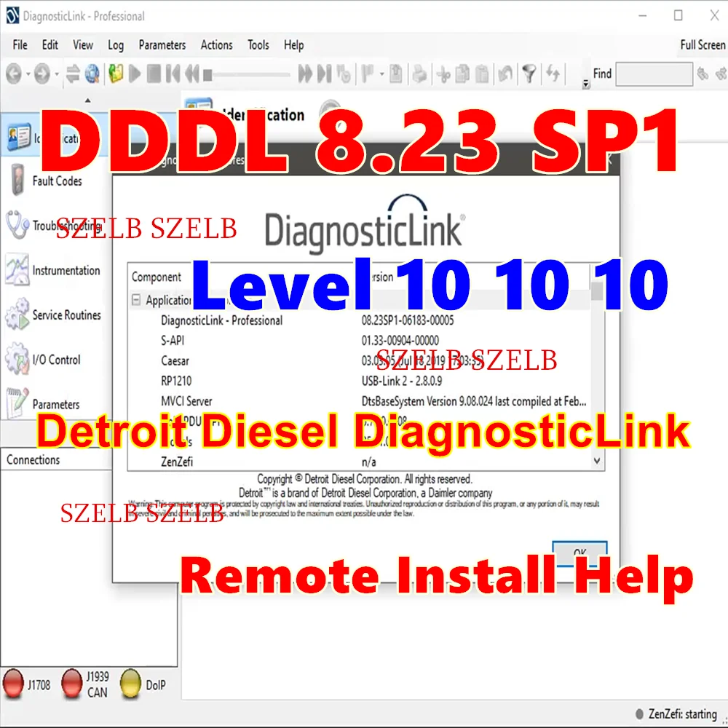728x728 pixels.
Task: Click the Paste clipboard icon
Action: pos(483,74)
